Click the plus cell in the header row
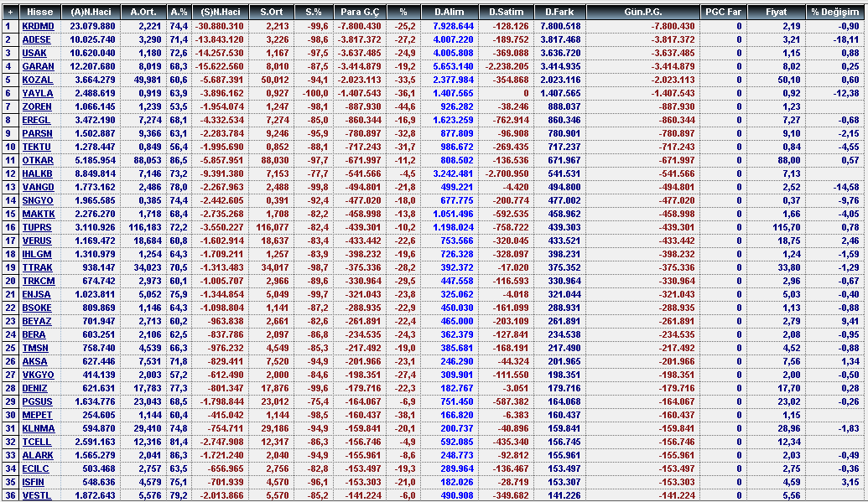868x502 pixels. coord(10,13)
